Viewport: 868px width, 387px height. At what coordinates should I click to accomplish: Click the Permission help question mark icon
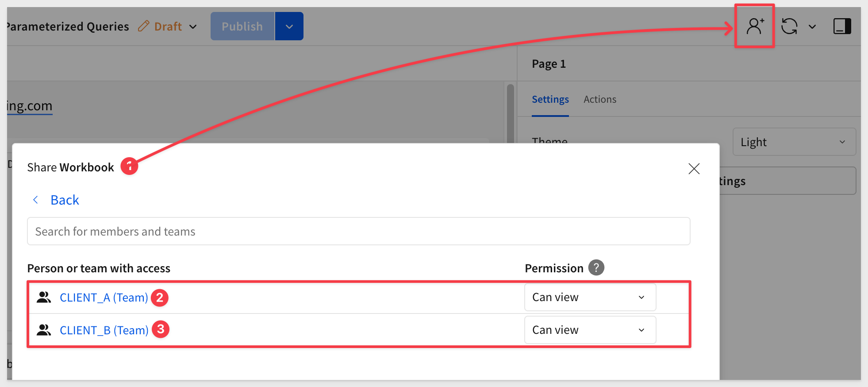click(x=596, y=268)
